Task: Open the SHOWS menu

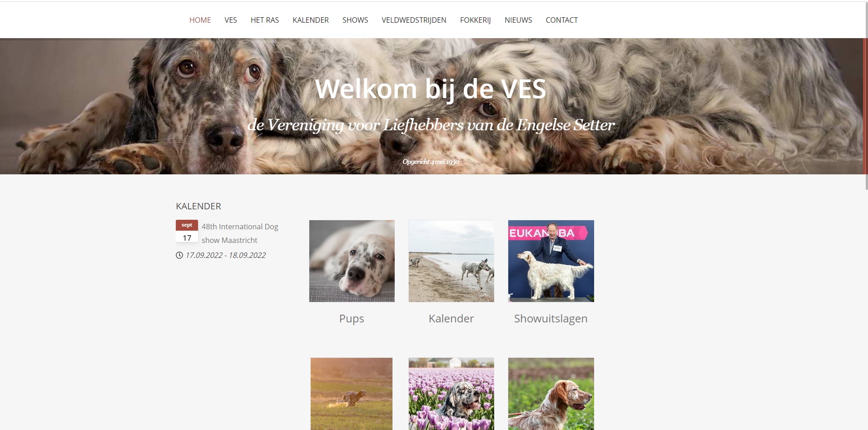Action: click(355, 20)
